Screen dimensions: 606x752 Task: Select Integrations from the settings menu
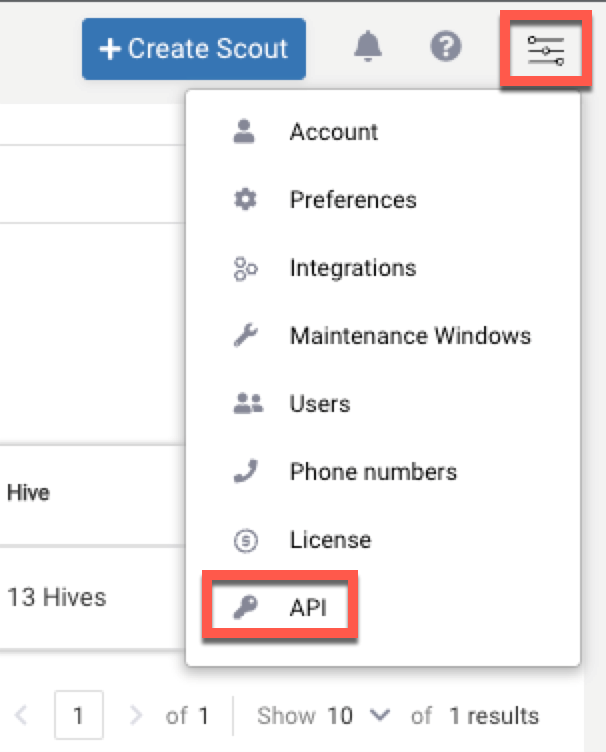pyautogui.click(x=352, y=268)
